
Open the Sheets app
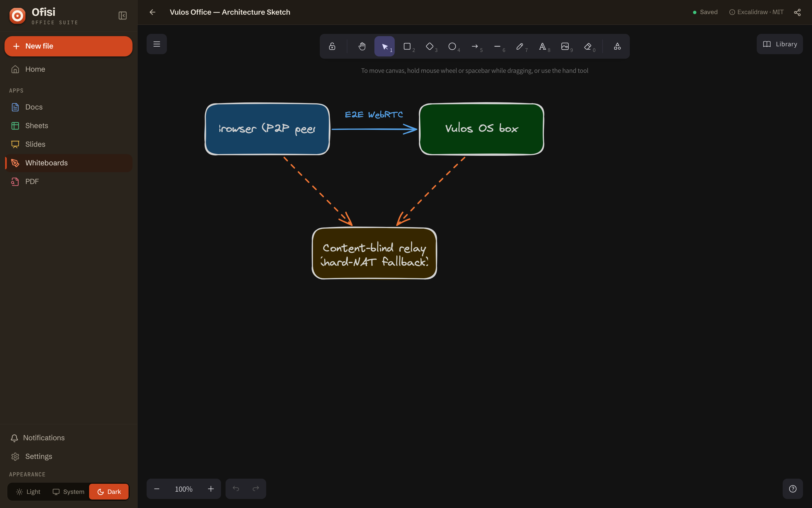click(x=69, y=126)
